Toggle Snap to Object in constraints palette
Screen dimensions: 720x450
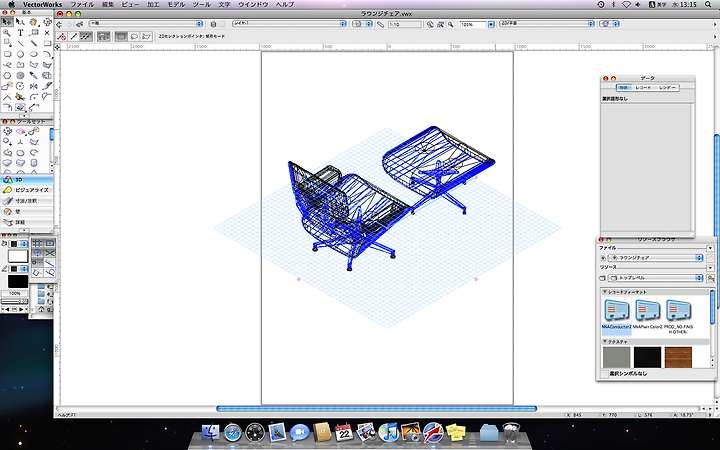click(50, 243)
